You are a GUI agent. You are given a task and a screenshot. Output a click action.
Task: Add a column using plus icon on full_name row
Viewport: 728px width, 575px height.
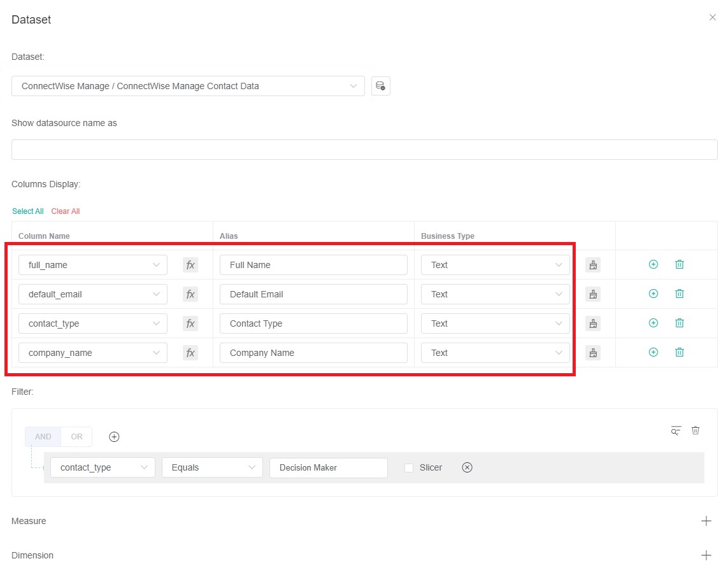click(653, 264)
